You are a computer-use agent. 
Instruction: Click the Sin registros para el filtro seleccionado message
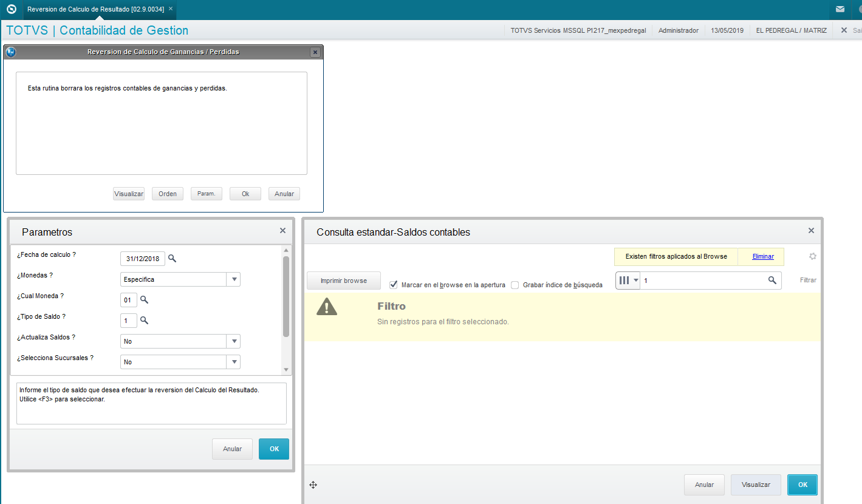tap(443, 322)
